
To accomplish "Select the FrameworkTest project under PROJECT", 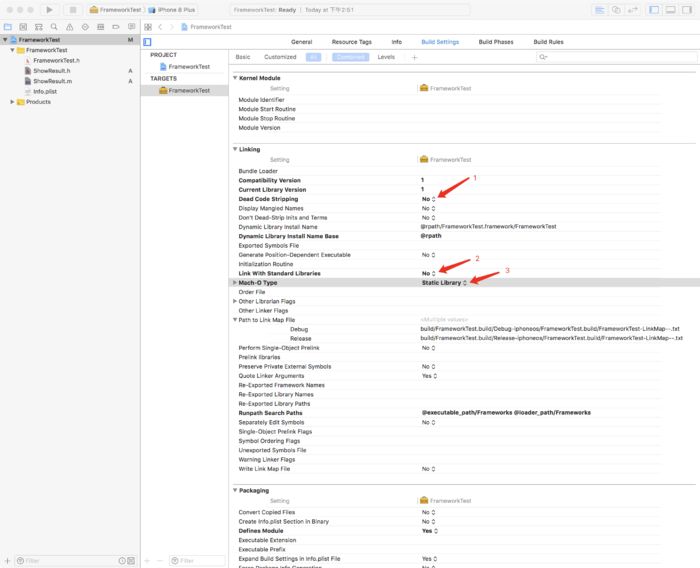I will coord(185,67).
